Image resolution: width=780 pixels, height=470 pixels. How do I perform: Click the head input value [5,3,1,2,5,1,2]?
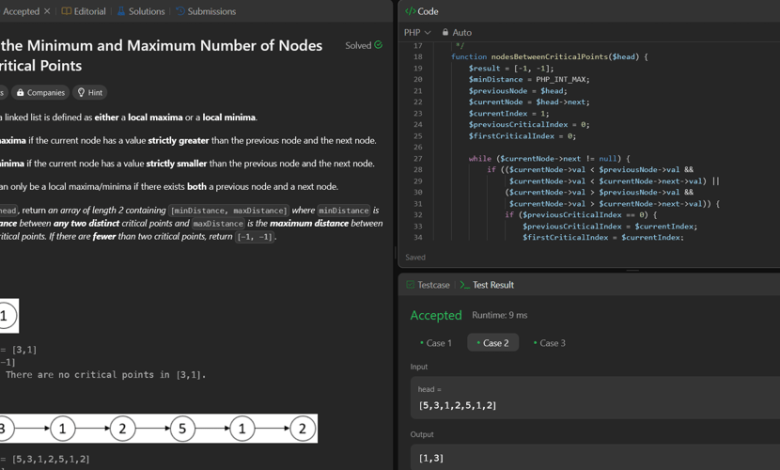pos(458,405)
